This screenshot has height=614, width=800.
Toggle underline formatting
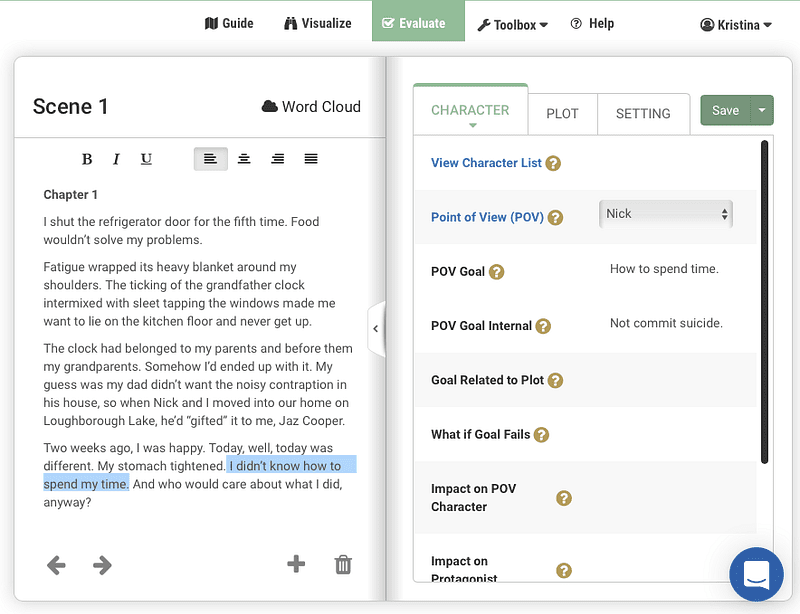click(x=146, y=159)
